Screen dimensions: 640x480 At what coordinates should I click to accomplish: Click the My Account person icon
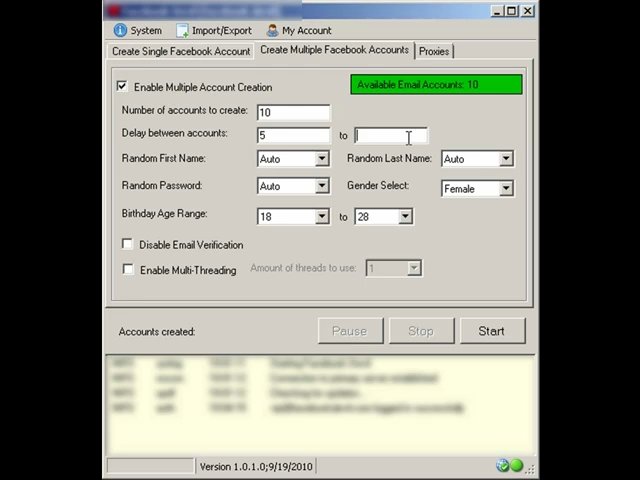tap(272, 31)
